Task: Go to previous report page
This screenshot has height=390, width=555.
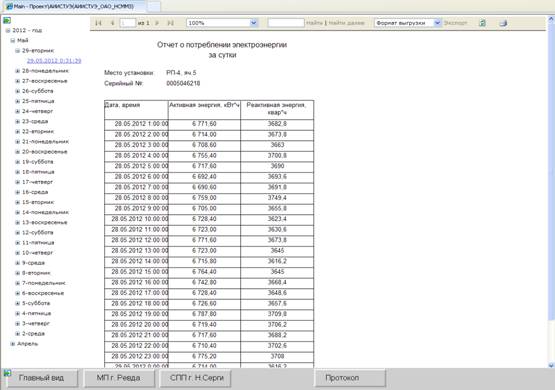Action: point(113,23)
